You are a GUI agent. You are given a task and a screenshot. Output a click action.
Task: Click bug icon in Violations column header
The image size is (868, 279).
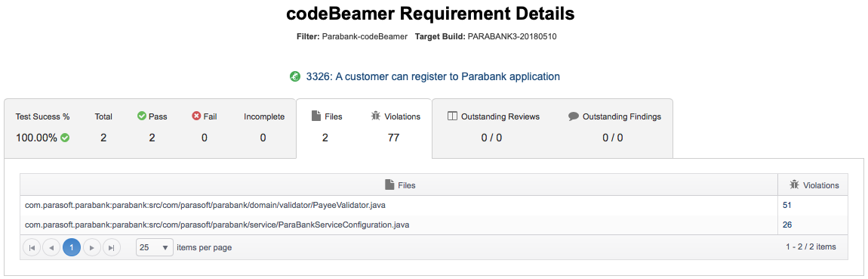(x=794, y=185)
